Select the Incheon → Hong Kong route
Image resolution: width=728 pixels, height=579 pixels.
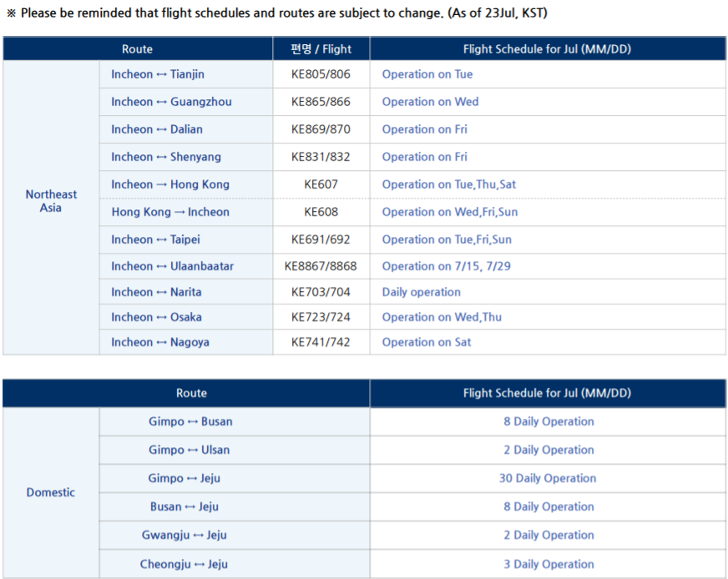tap(170, 184)
